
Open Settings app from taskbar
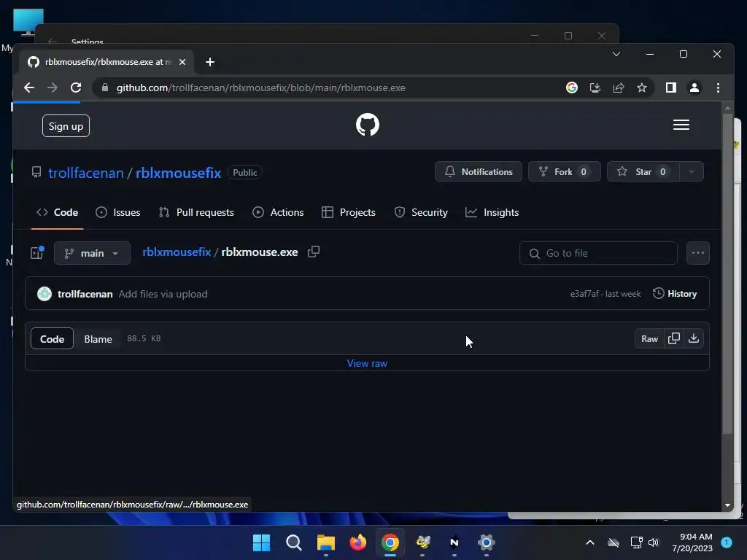coord(486,542)
